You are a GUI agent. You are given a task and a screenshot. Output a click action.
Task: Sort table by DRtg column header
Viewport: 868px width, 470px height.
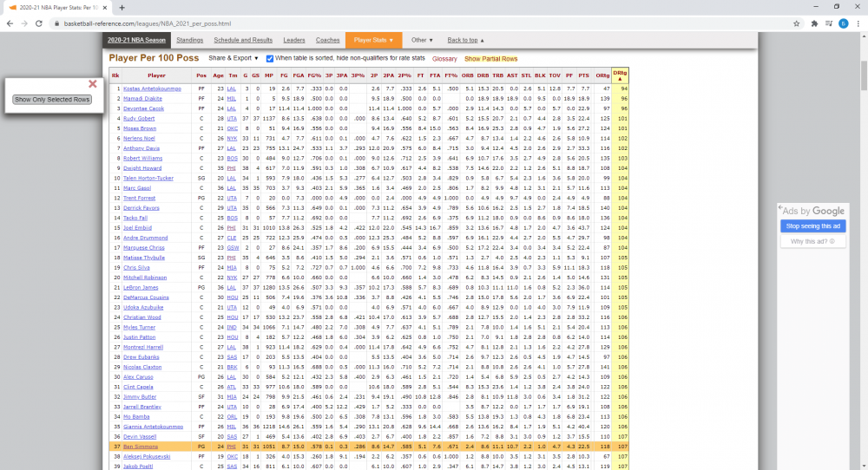coord(620,75)
